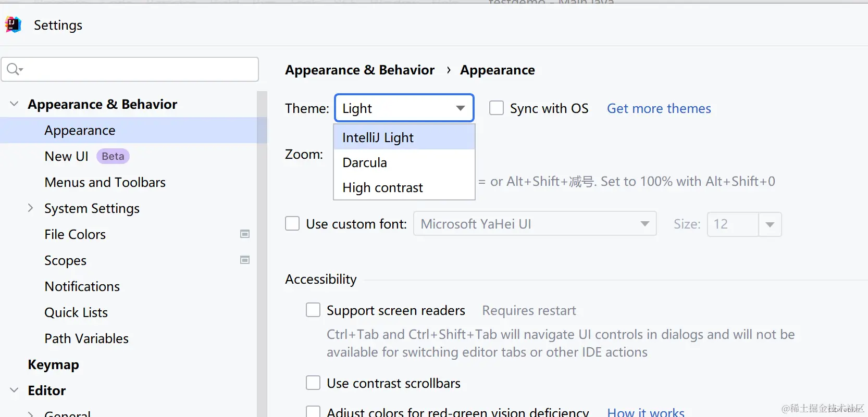The image size is (868, 417).
Task: Select High contrast theme option
Action: (x=382, y=187)
